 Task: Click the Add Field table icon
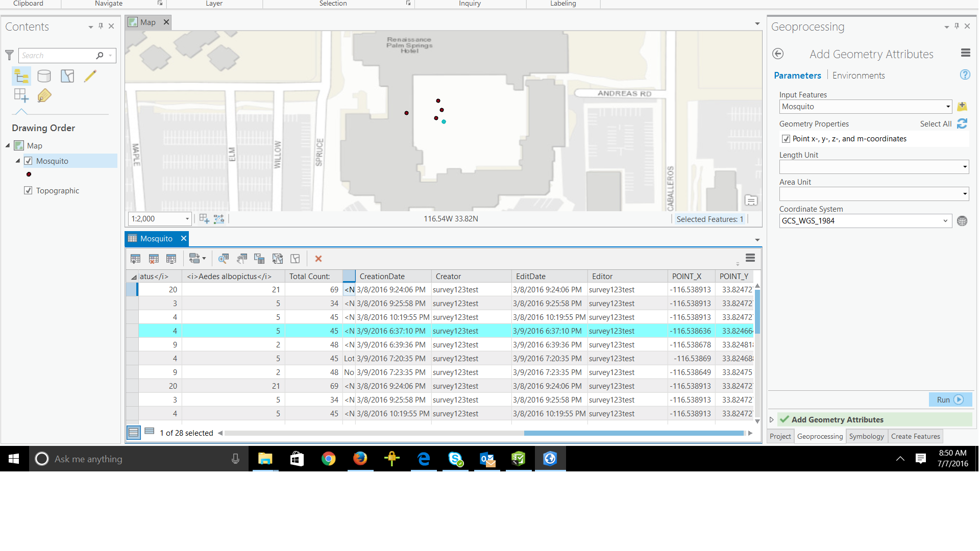point(135,259)
